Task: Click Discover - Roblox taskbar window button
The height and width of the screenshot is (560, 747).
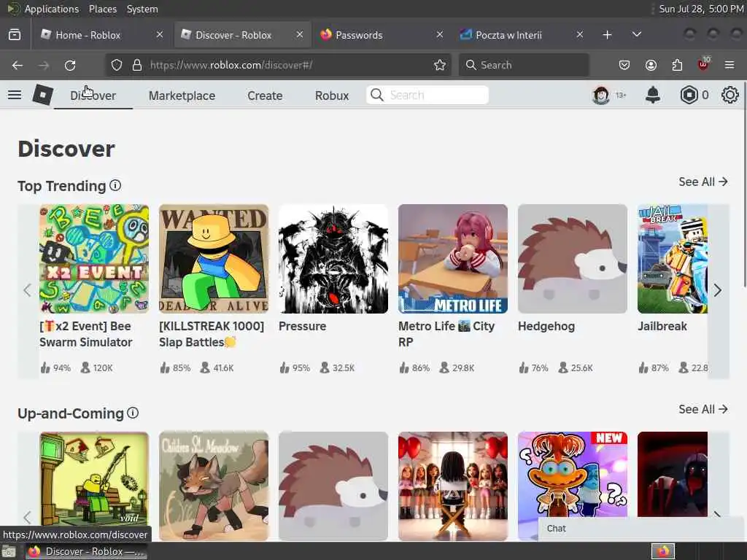Action: point(86,551)
